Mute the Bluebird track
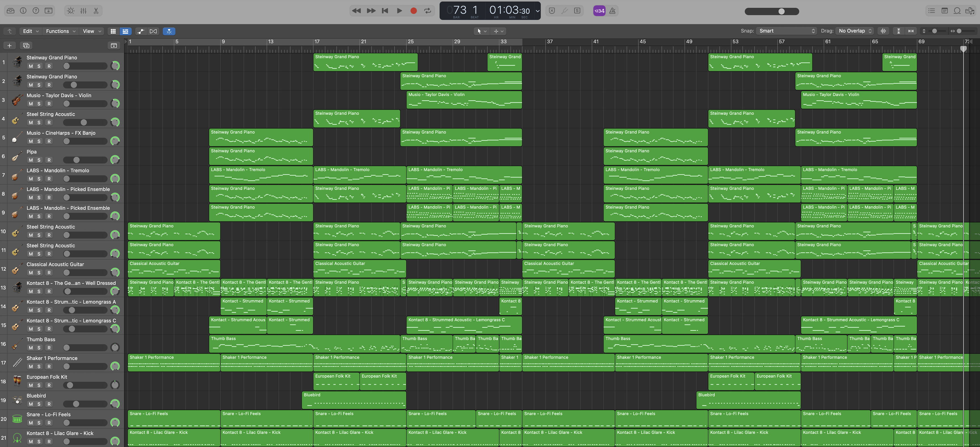 pyautogui.click(x=31, y=404)
